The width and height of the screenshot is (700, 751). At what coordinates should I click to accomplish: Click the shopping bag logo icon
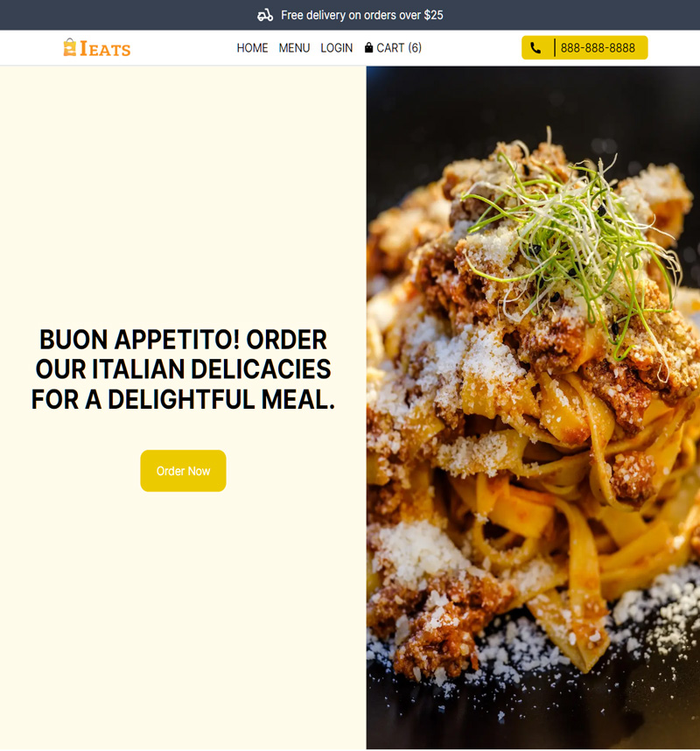70,47
